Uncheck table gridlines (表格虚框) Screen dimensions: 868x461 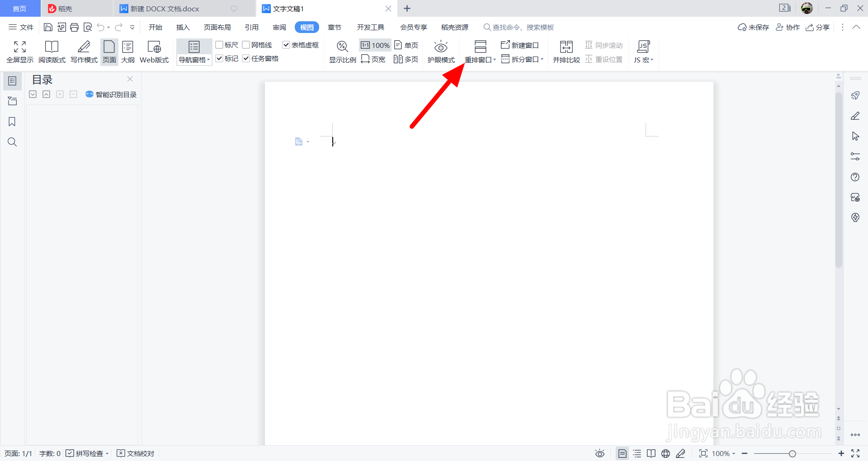click(286, 45)
